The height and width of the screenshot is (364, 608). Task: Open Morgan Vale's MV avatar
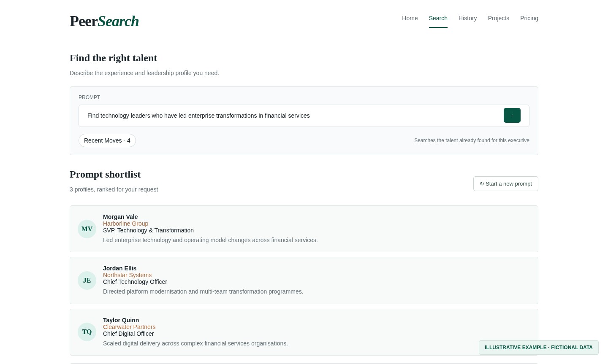87,229
